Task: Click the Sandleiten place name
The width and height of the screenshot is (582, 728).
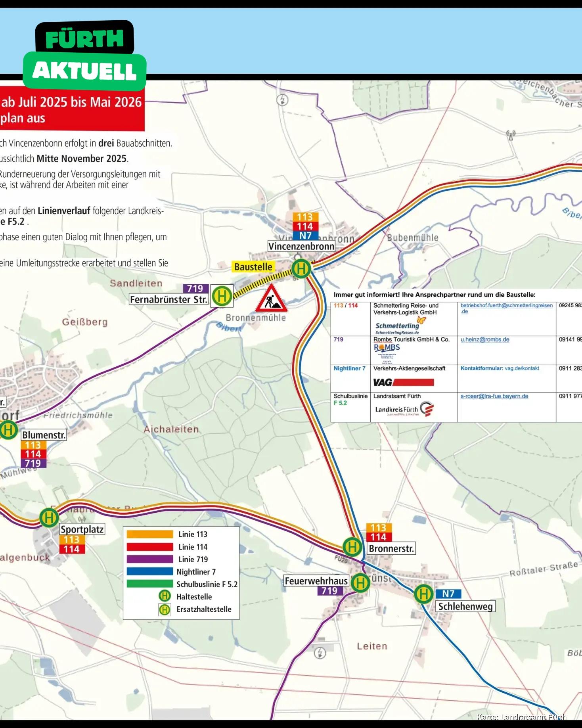Action: pyautogui.click(x=136, y=283)
